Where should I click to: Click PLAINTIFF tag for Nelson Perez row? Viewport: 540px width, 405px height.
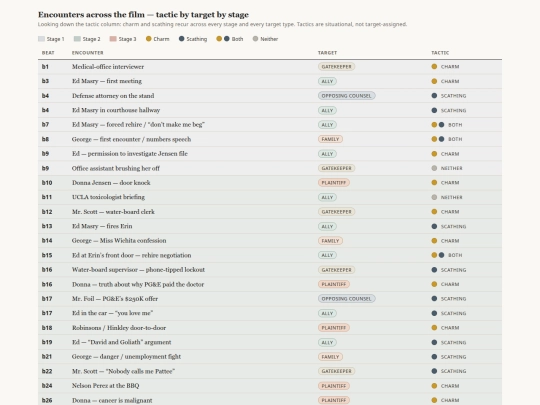(334, 386)
